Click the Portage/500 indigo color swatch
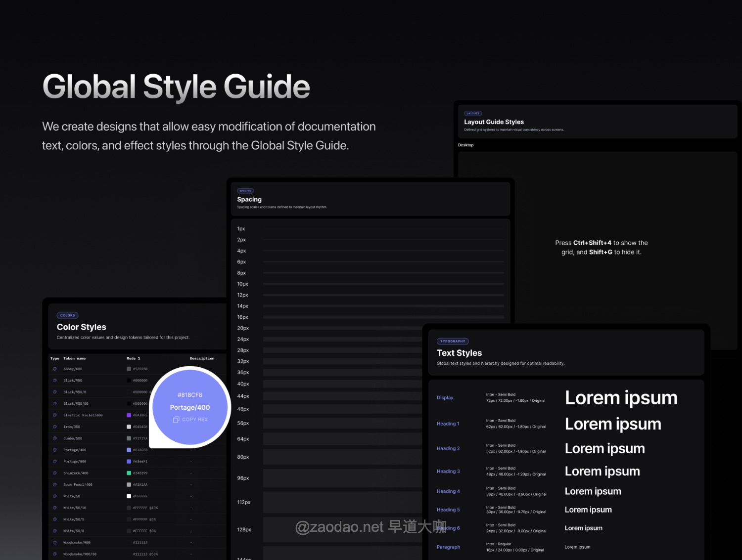The width and height of the screenshot is (742, 560). [x=129, y=462]
